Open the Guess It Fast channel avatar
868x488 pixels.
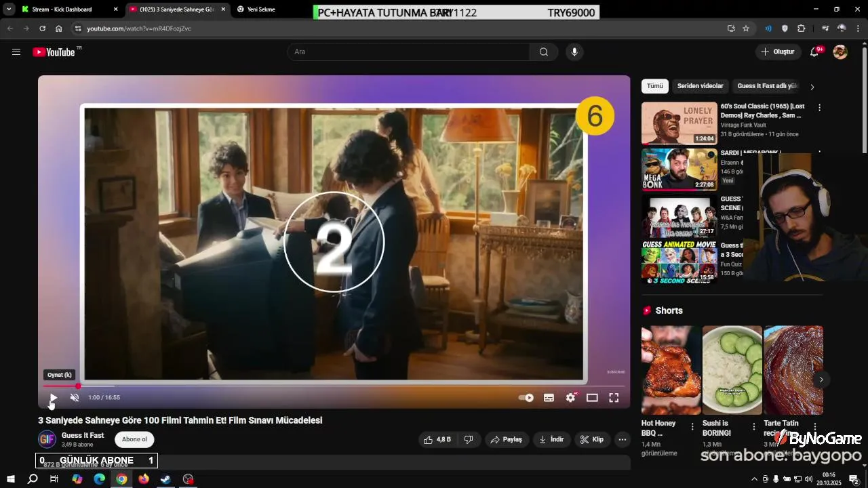tap(47, 439)
